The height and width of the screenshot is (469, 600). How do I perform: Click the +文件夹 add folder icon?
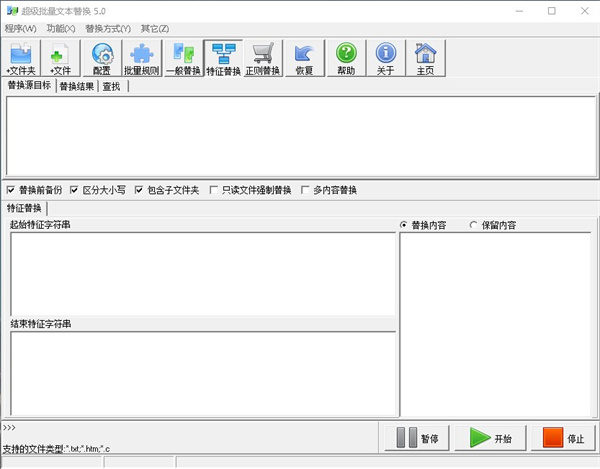(x=21, y=58)
